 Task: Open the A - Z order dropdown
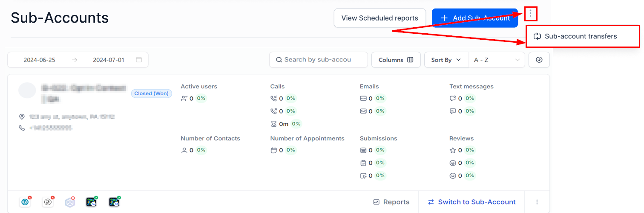pos(497,60)
